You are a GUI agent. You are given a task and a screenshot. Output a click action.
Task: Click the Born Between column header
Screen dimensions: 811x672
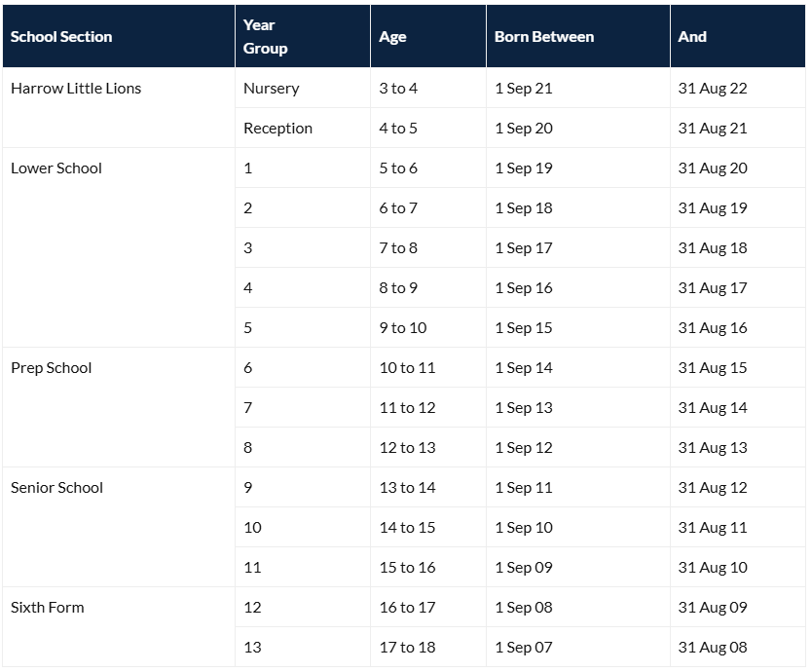click(x=544, y=37)
